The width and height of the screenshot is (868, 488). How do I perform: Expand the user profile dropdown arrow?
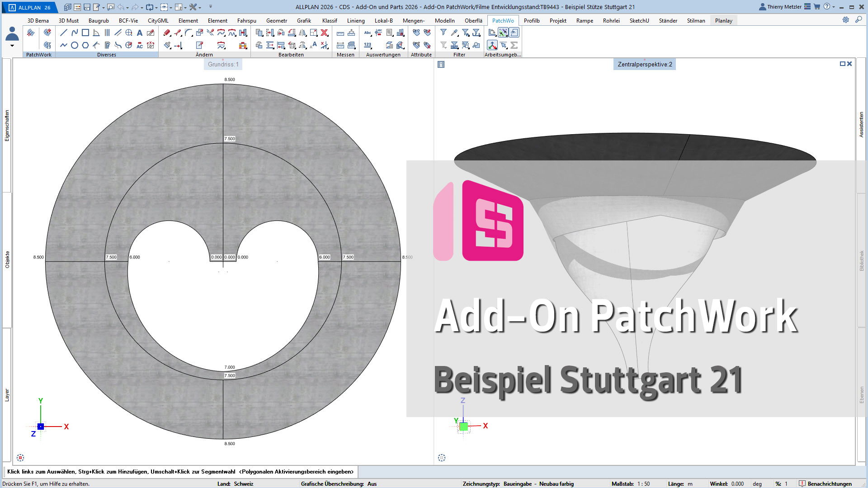(x=12, y=46)
